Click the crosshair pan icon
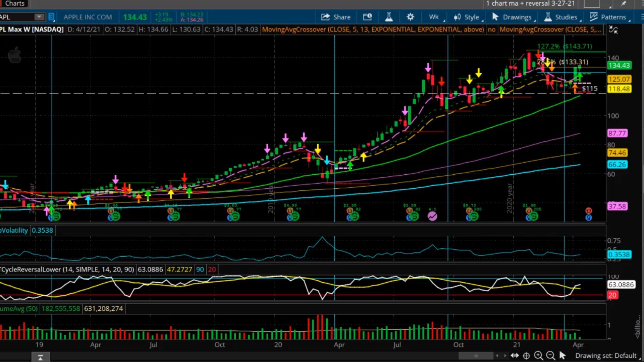The height and width of the screenshot is (362, 644). coord(526,356)
